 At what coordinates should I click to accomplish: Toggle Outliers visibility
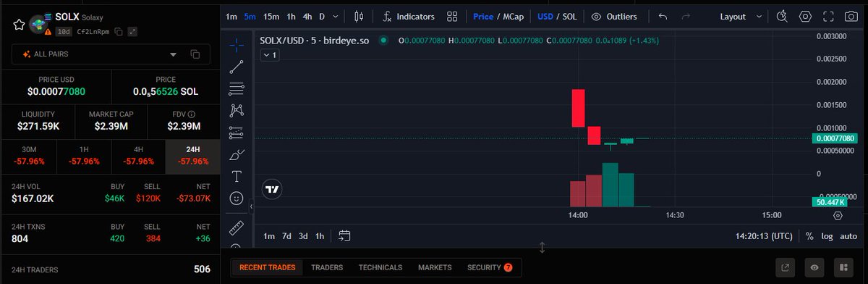click(613, 16)
